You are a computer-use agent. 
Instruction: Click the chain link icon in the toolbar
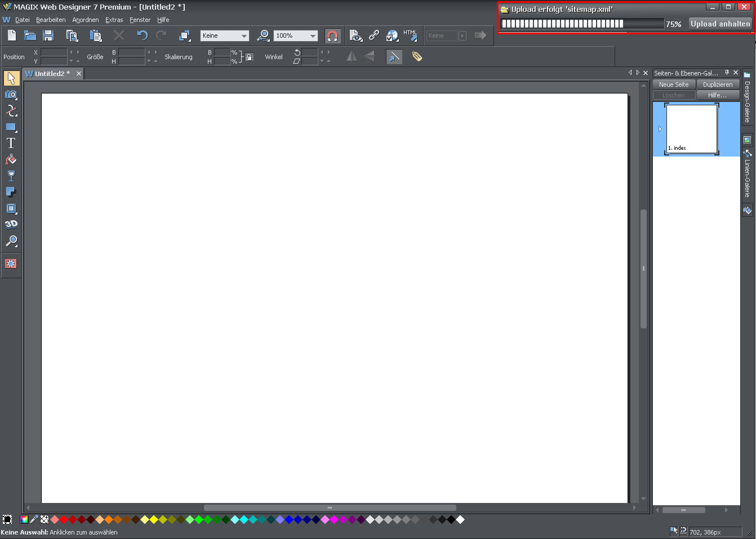coord(374,35)
